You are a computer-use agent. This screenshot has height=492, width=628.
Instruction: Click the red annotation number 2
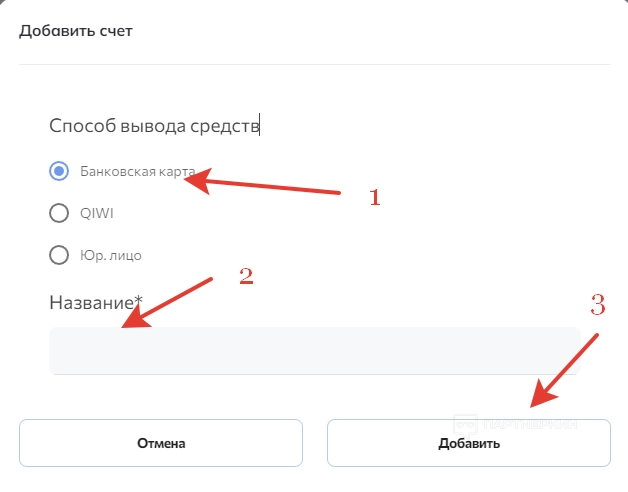[245, 277]
